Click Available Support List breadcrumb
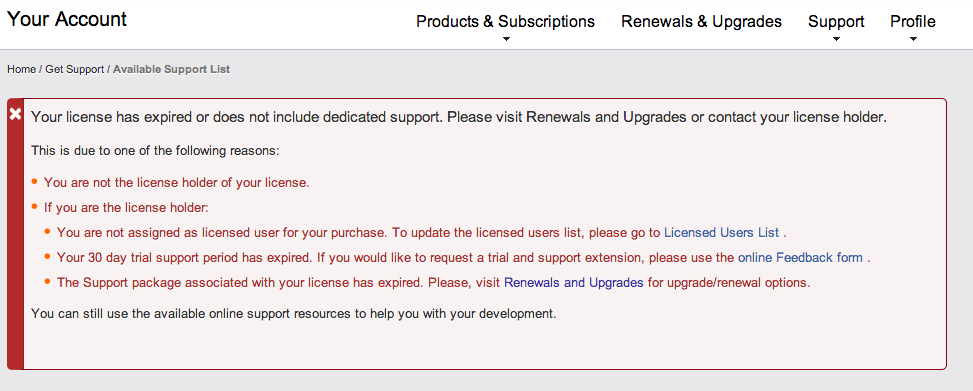 tap(171, 69)
